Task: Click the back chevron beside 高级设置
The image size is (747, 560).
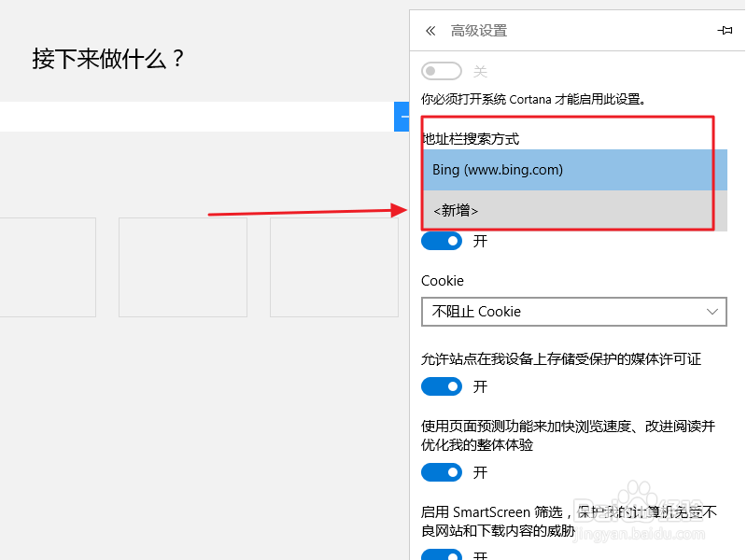Action: pyautogui.click(x=430, y=31)
